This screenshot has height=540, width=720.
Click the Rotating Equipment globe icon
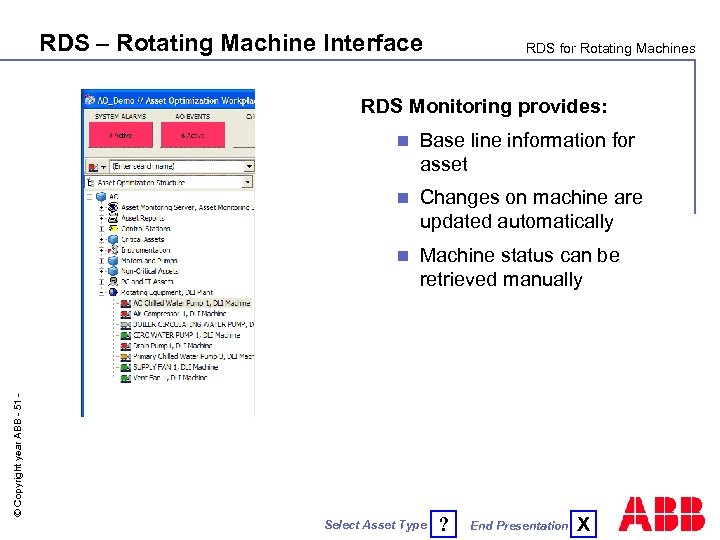click(113, 292)
